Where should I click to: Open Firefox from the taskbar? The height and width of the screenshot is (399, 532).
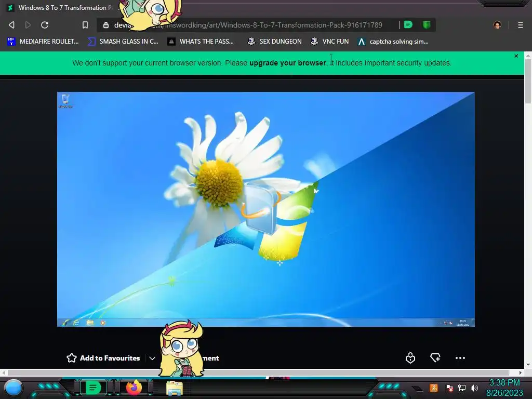click(x=134, y=388)
